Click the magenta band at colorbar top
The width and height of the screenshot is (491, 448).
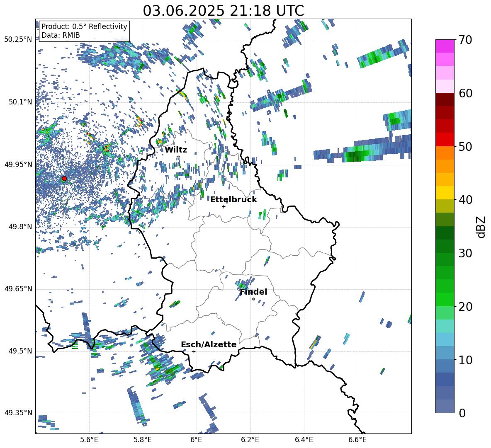coord(445,46)
